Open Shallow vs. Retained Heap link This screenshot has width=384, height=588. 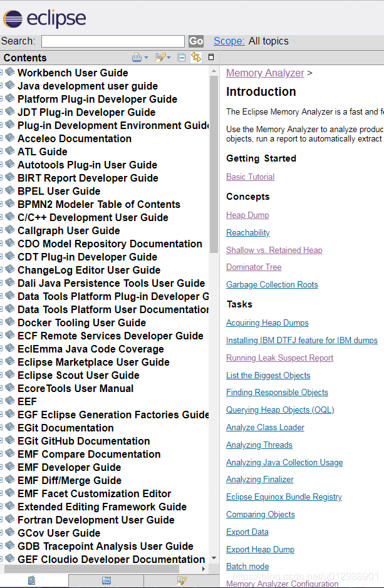(x=274, y=250)
